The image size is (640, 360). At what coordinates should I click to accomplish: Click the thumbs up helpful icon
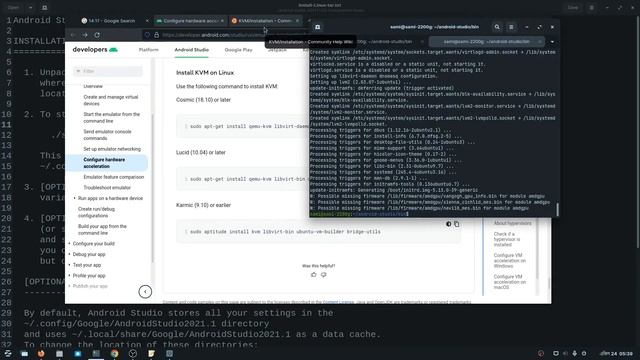313,275
